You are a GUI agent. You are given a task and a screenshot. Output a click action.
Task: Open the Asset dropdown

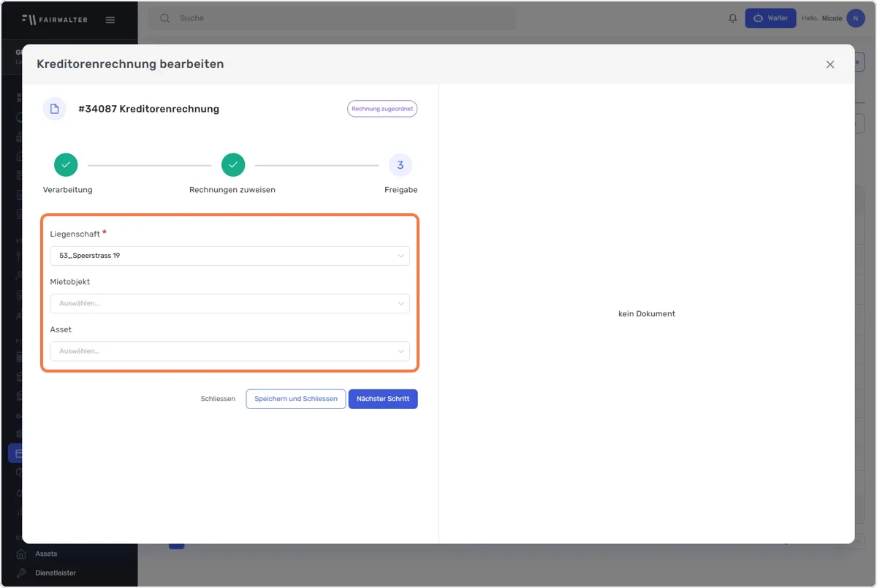(x=230, y=351)
